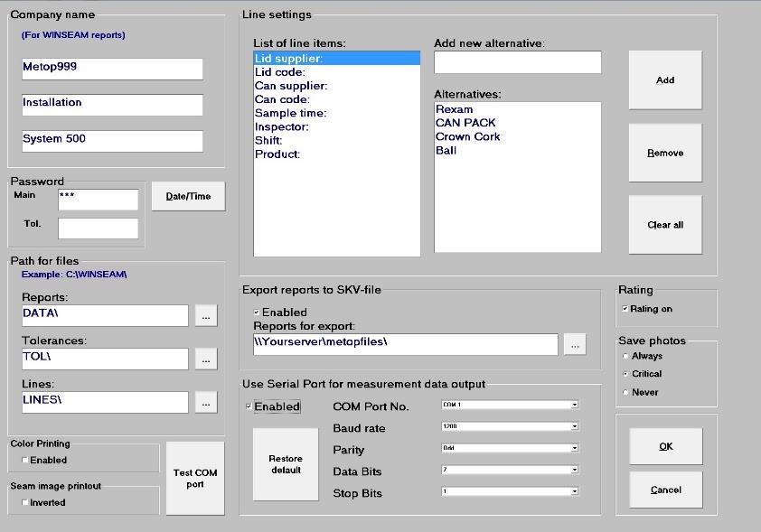Toggle Enabled checkbox for SKV-file export
761x532 pixels.
pyautogui.click(x=257, y=313)
